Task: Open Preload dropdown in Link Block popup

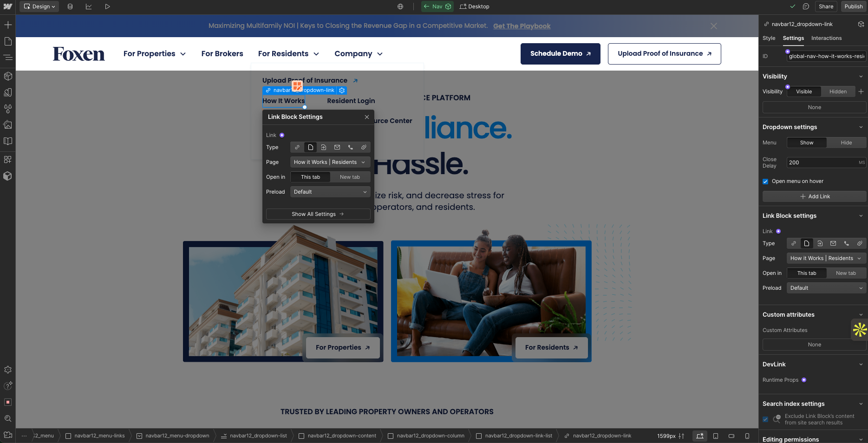Action: click(330, 192)
